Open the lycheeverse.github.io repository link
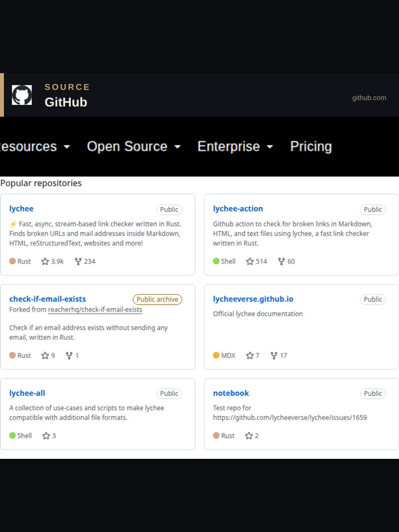399x532 pixels. coord(253,299)
